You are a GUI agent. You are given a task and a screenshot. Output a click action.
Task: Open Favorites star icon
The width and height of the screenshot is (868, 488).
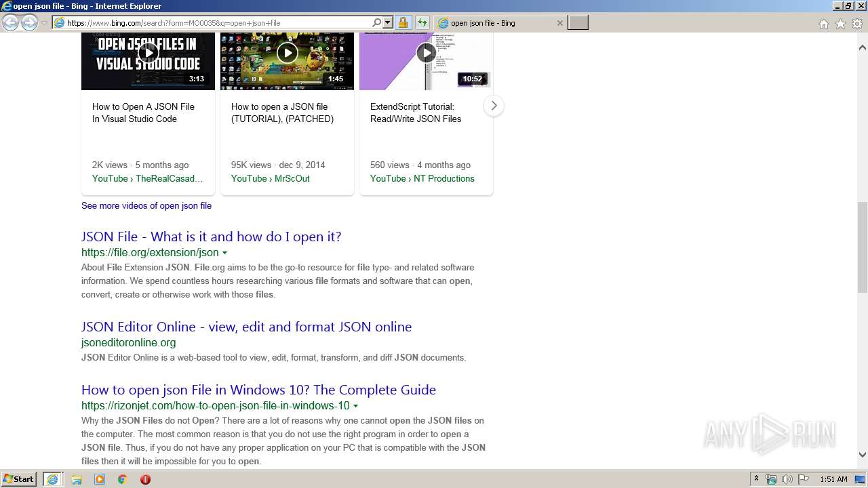[840, 24]
